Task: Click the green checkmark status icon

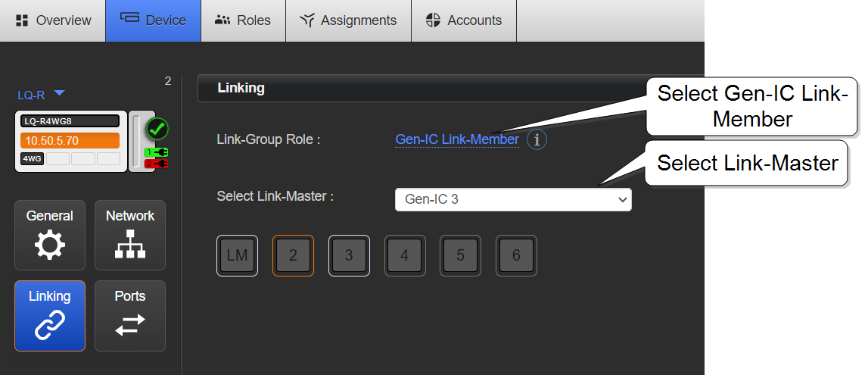Action: click(157, 128)
